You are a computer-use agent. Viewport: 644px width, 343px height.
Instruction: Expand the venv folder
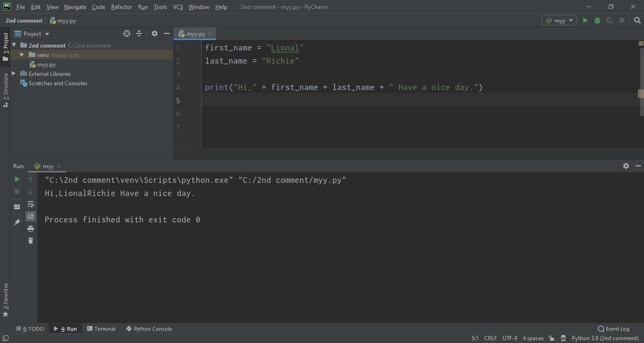(x=22, y=55)
